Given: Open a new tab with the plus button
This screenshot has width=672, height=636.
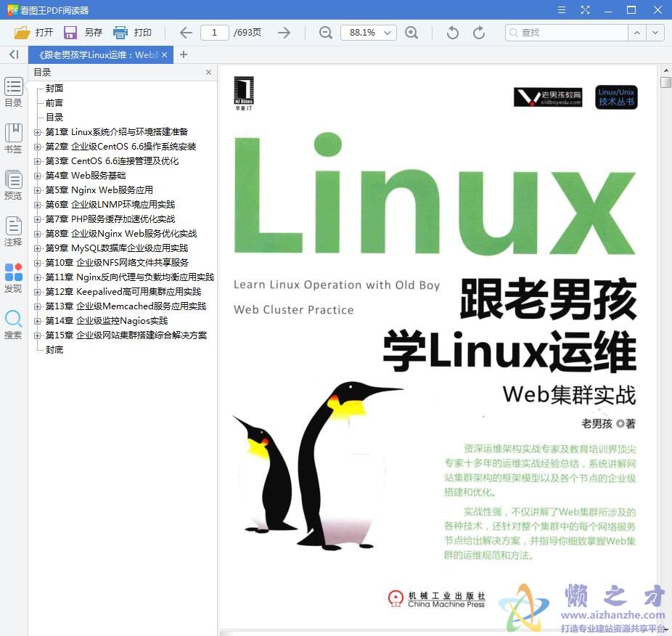Looking at the screenshot, I should [x=184, y=54].
